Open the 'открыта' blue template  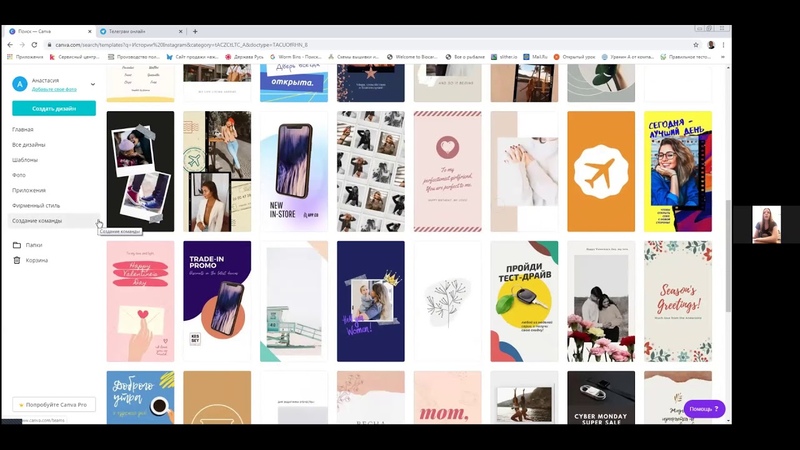pyautogui.click(x=294, y=83)
